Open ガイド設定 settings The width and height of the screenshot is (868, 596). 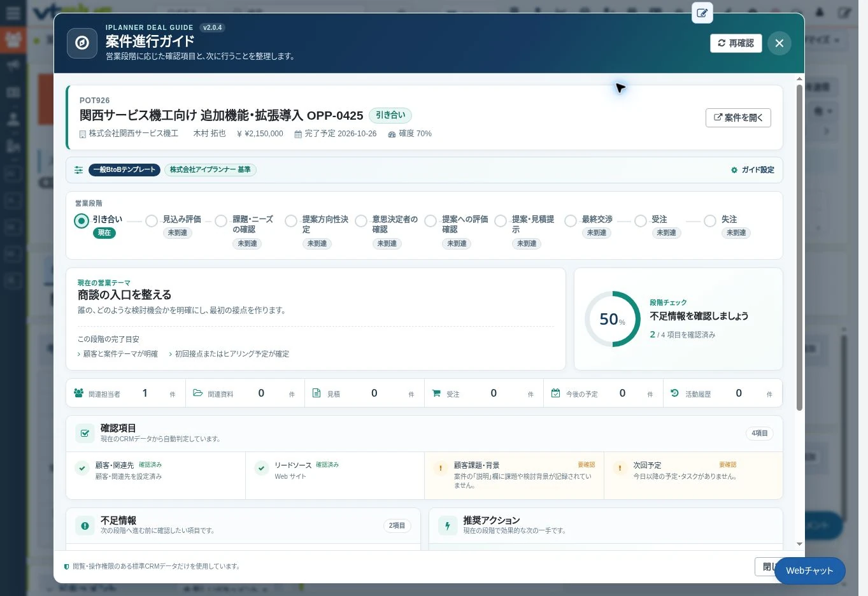(x=753, y=170)
